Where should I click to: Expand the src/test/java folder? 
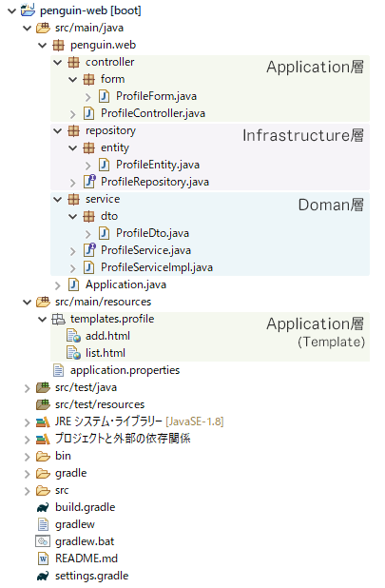point(27,388)
